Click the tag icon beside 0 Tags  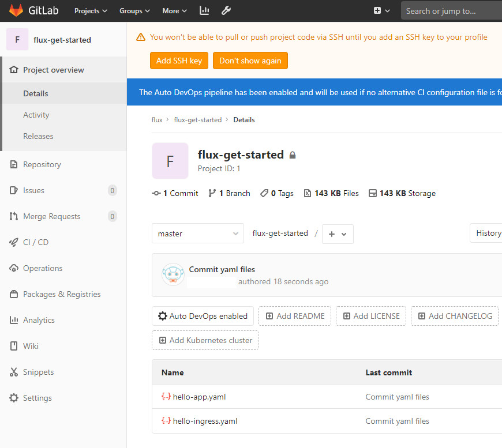point(264,193)
